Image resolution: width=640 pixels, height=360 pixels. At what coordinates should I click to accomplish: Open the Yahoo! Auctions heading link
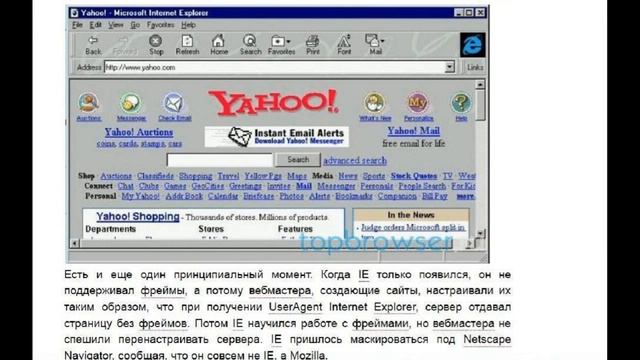139,132
